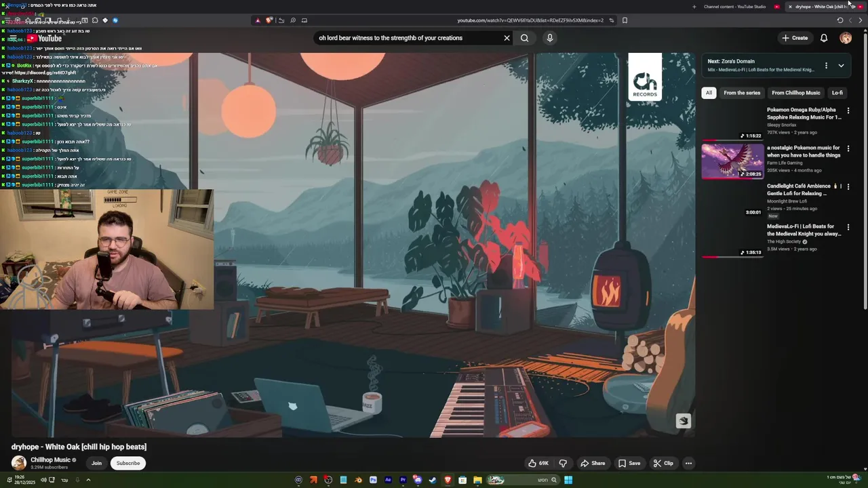Open options for Pokemon Omega Ruby video

(x=848, y=110)
